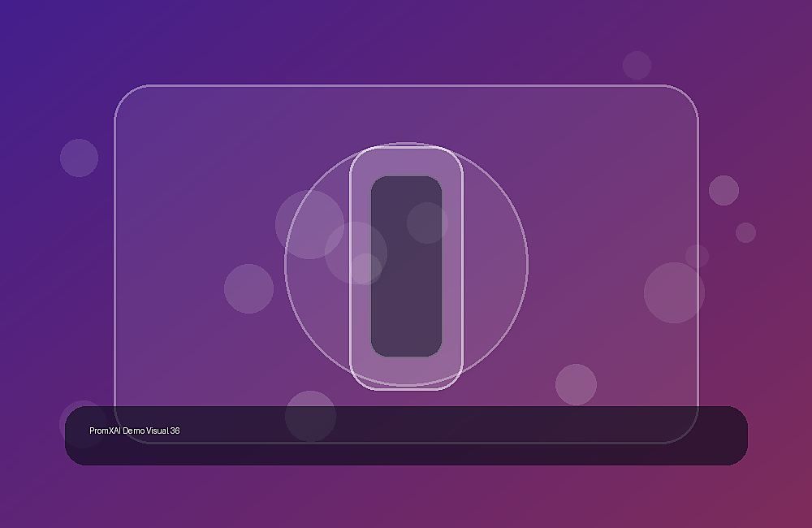Select the large bubble crossing circle's left outline

pyautogui.click(x=309, y=224)
